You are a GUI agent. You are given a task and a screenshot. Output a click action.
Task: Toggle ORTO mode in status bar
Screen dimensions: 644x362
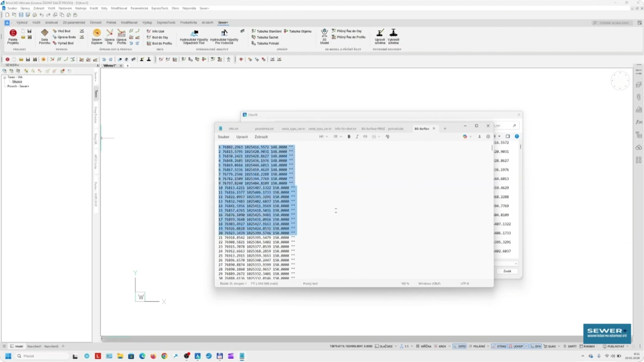(460, 346)
